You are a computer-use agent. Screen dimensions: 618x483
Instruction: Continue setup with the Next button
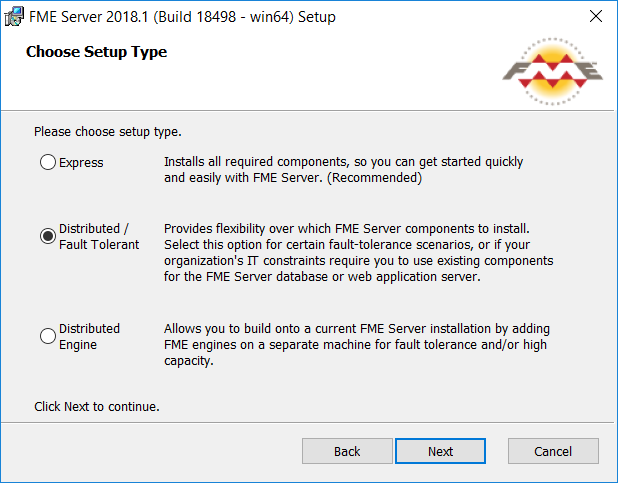(x=440, y=451)
